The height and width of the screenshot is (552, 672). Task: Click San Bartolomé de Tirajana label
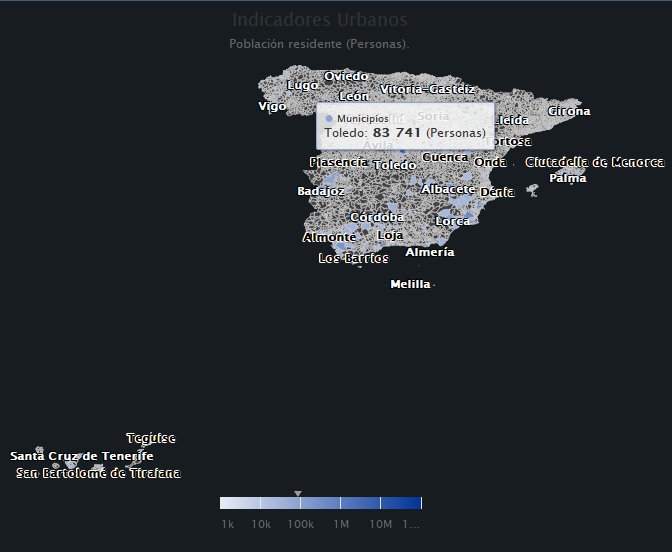[x=99, y=473]
